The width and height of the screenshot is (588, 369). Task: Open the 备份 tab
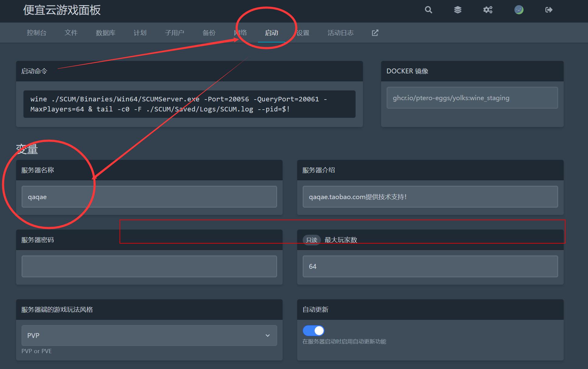point(209,33)
